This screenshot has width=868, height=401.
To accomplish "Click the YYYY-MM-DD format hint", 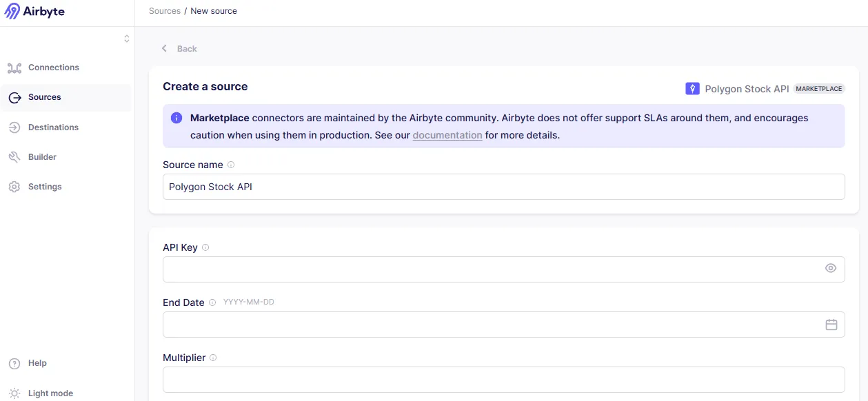I will 249,302.
